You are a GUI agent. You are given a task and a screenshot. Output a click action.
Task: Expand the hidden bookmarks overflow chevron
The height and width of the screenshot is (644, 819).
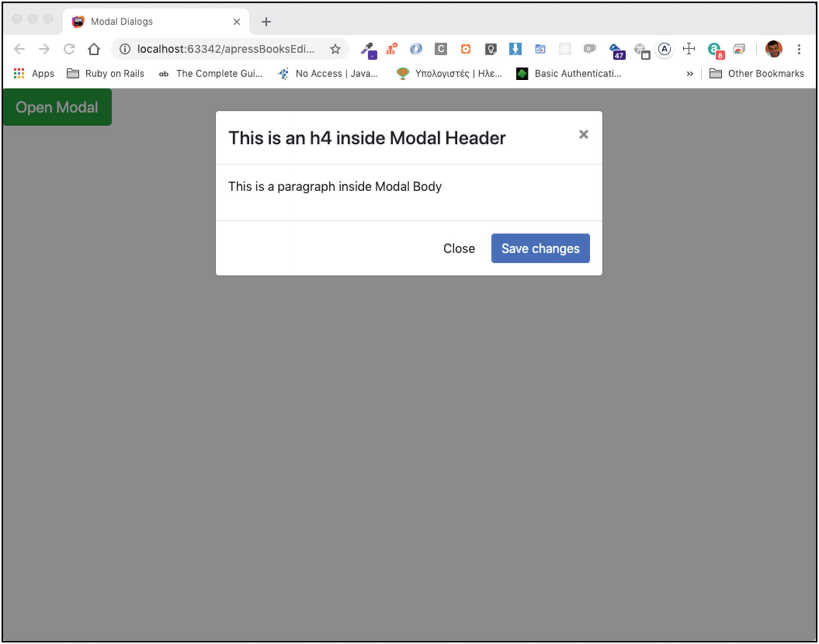click(689, 74)
